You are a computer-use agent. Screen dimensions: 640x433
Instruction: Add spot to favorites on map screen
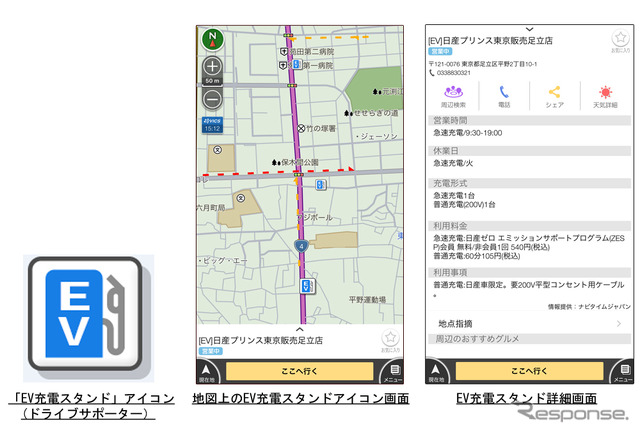click(x=391, y=338)
